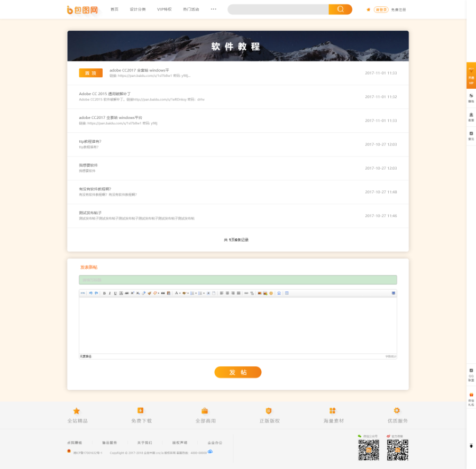Insert blockquote using quote icon
Viewport: 476px width, 469px height.
tap(163, 293)
